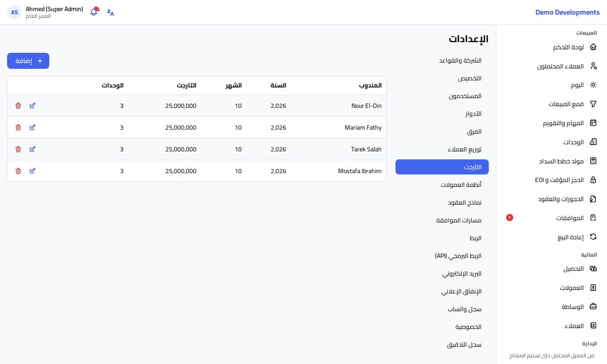607x364 pixels.
Task: Open توزيع العملاء settings section
Action: pyautogui.click(x=442, y=149)
